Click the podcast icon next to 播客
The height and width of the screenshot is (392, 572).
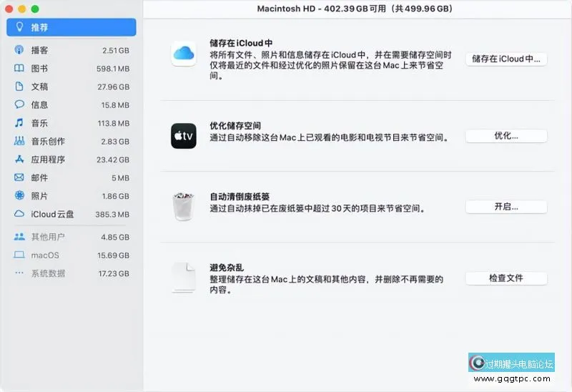19,49
